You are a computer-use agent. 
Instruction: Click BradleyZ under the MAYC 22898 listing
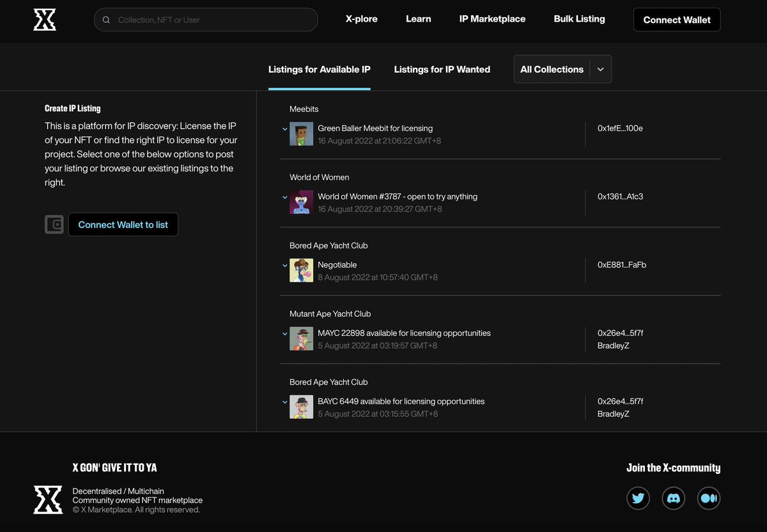[614, 346]
